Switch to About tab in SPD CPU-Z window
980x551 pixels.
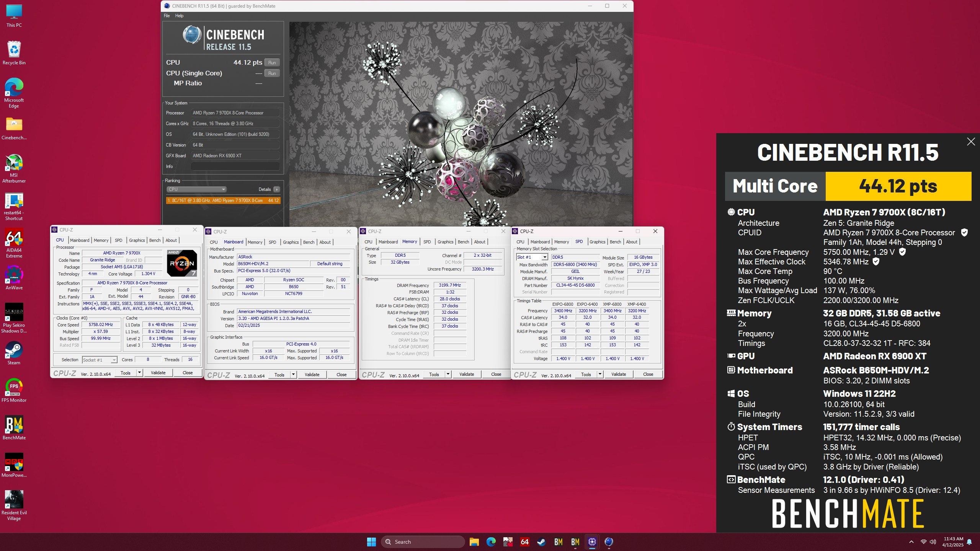coord(632,242)
